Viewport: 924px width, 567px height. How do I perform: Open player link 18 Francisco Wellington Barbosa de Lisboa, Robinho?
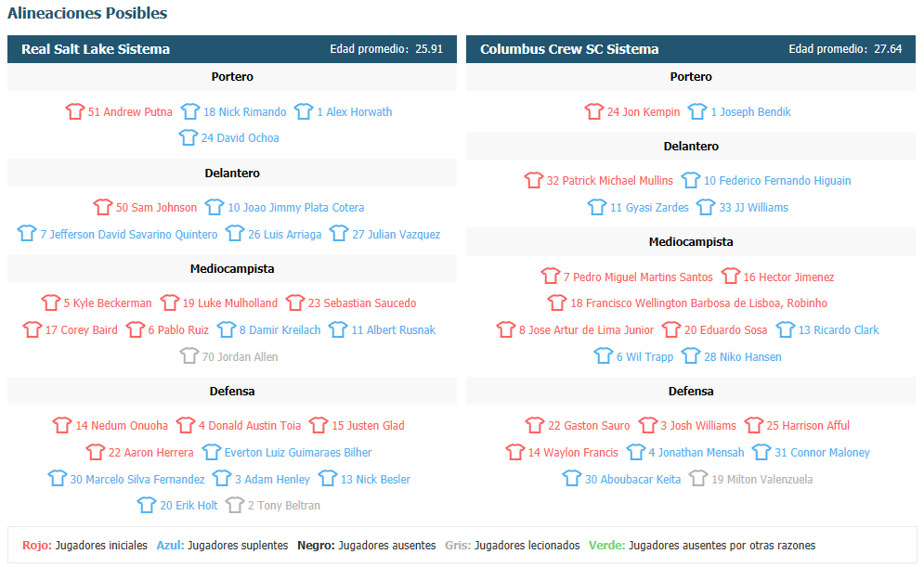(699, 303)
